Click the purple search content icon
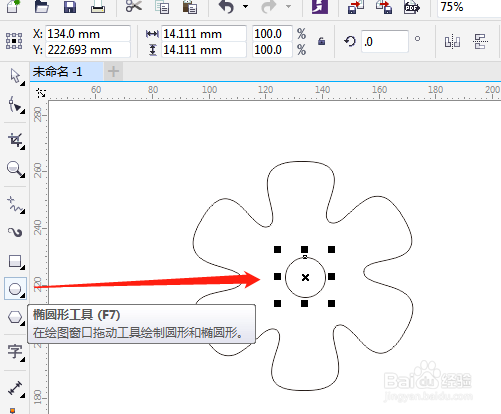 tap(320, 6)
